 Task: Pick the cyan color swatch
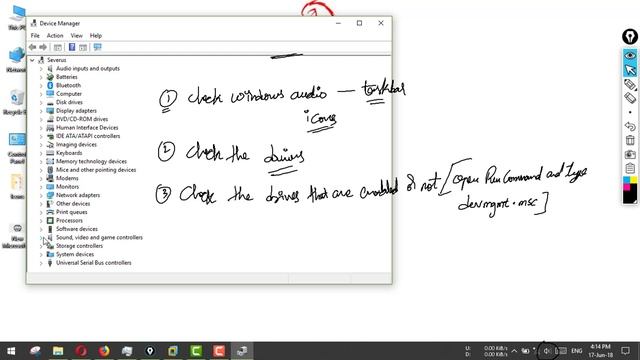click(627, 180)
